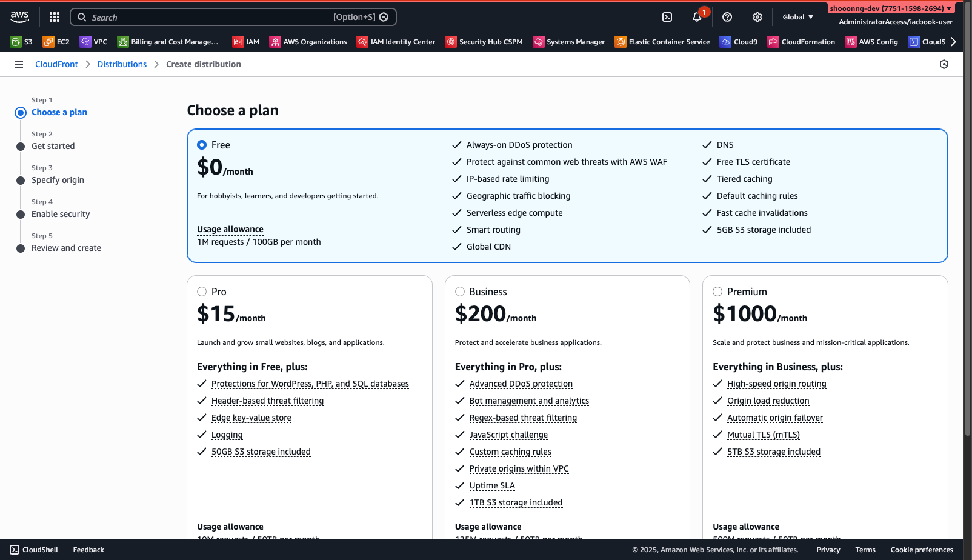Open the shooonng-dev account menu
This screenshot has height=560, width=972.
[891, 8]
